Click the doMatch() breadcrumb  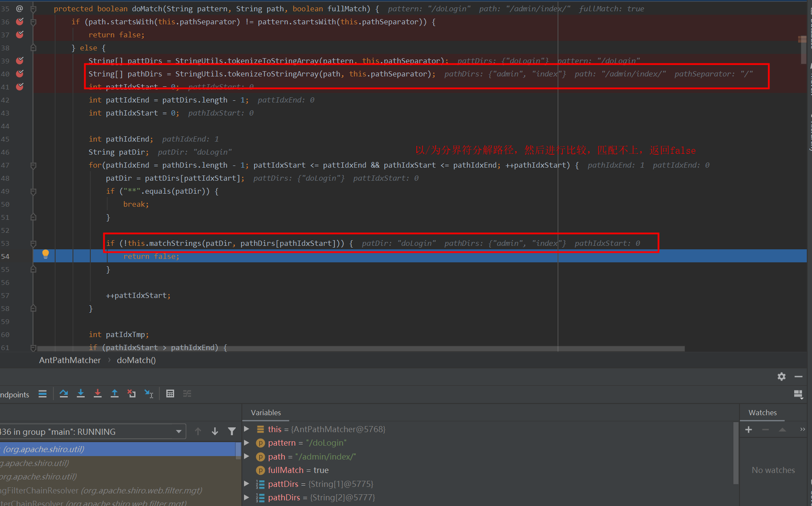tap(136, 360)
